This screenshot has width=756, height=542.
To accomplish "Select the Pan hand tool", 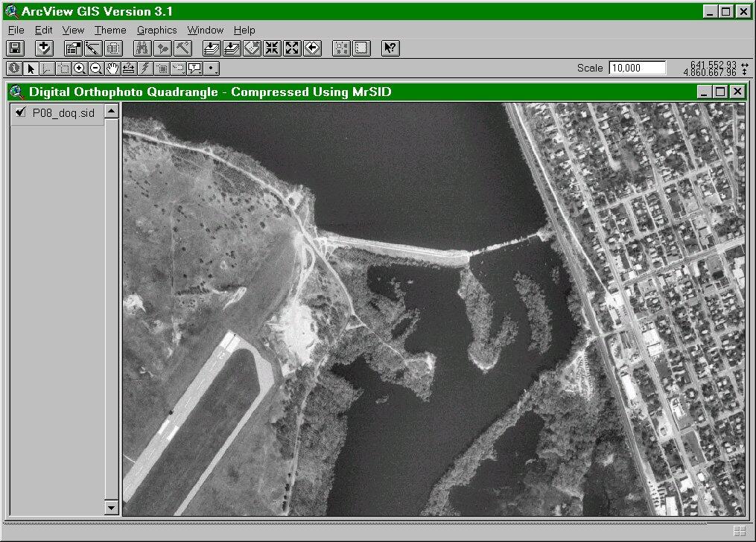I will (x=112, y=68).
